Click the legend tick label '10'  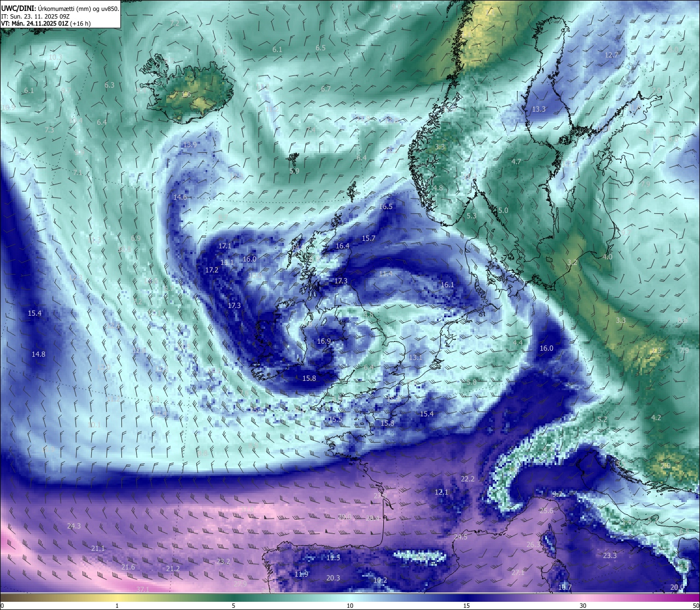pyautogui.click(x=350, y=606)
